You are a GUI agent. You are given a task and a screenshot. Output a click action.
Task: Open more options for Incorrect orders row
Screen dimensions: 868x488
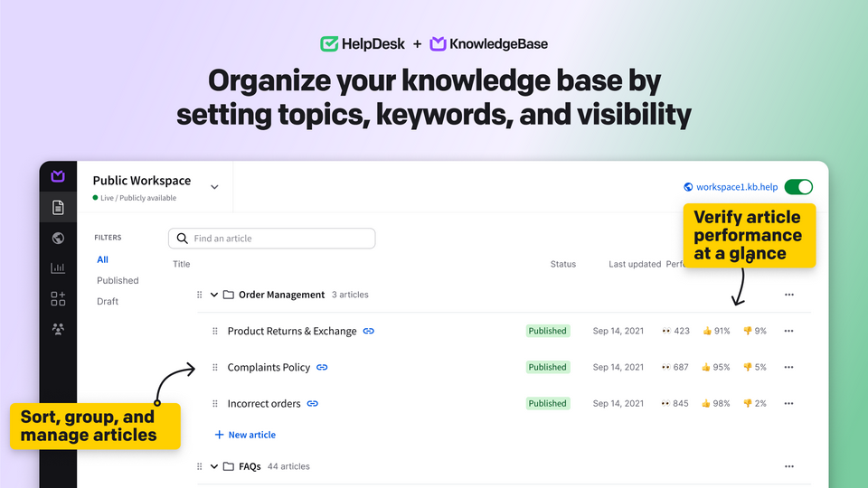(x=788, y=404)
